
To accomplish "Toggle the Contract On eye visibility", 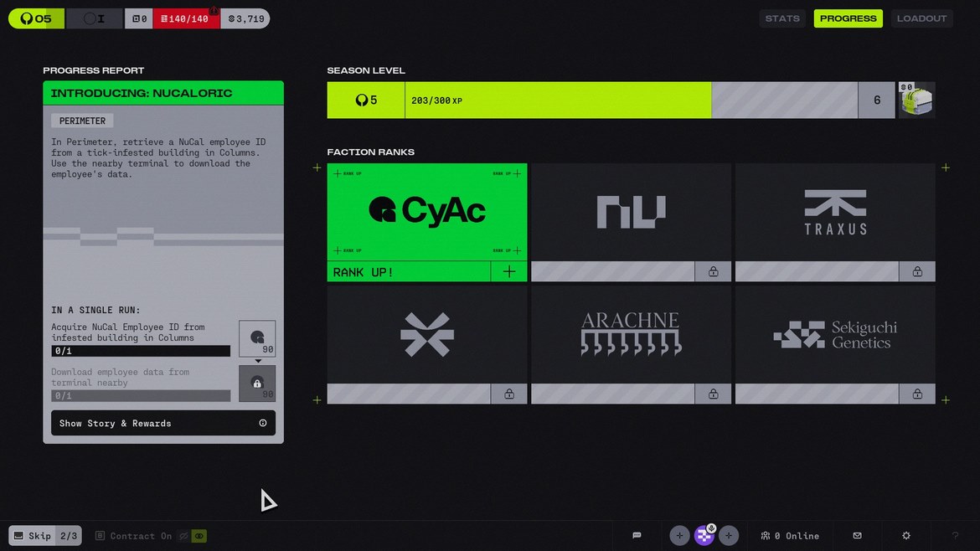I will pos(199,536).
